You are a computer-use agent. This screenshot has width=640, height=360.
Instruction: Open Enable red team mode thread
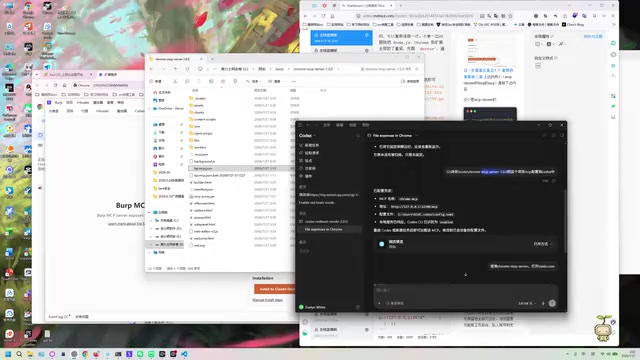point(316,202)
